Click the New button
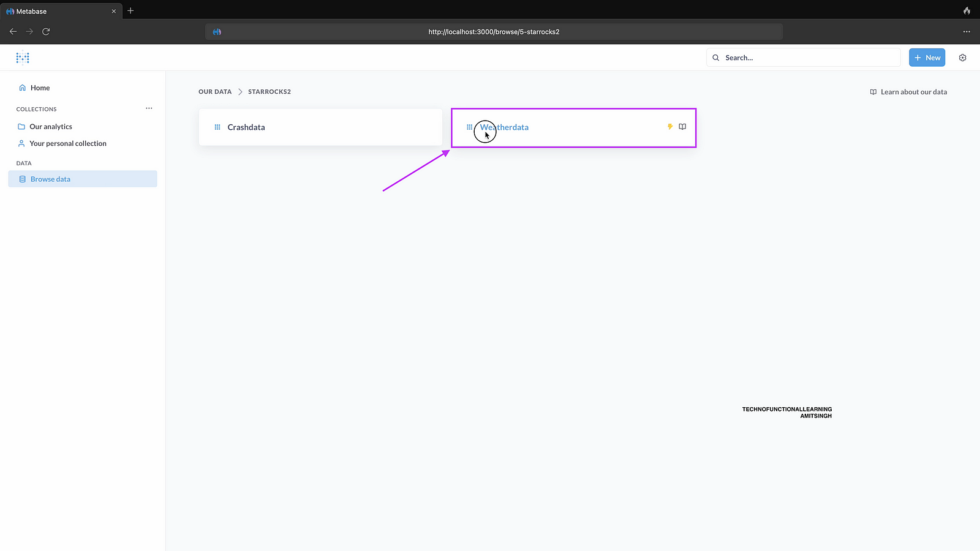Image resolution: width=980 pixels, height=551 pixels. click(927, 58)
